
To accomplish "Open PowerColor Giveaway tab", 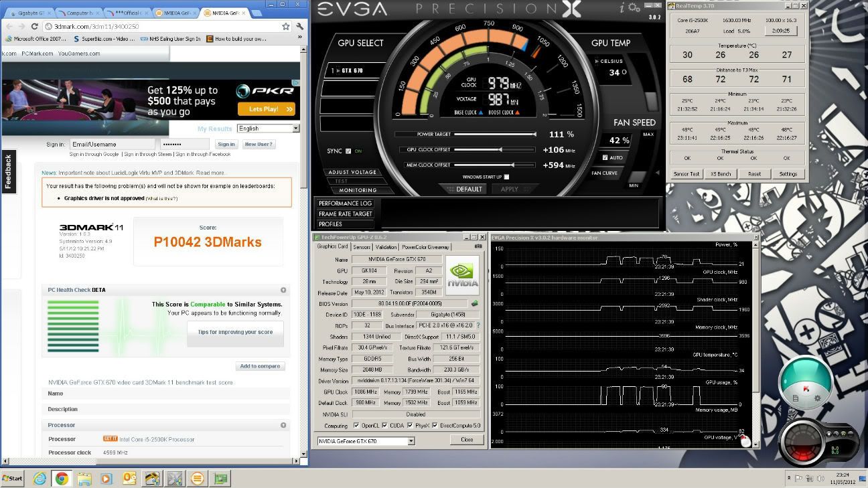I will pyautogui.click(x=425, y=247).
